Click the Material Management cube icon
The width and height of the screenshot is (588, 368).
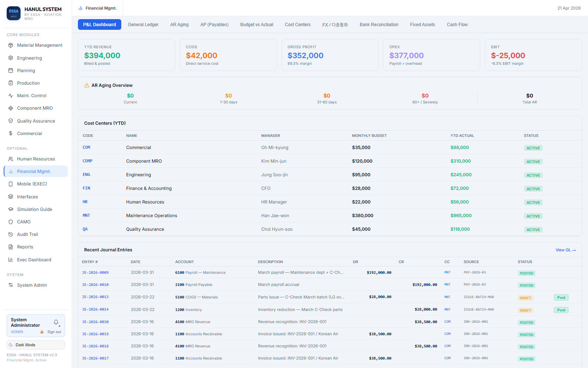(11, 45)
